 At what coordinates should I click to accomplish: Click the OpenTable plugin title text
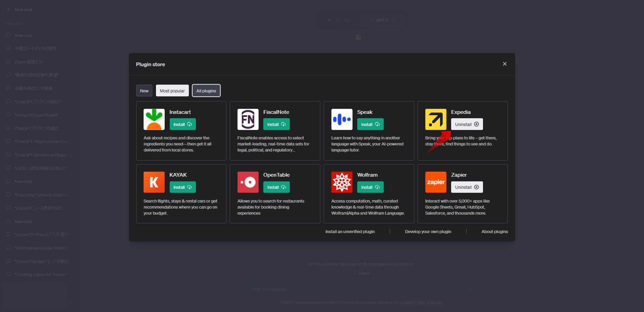pyautogui.click(x=276, y=175)
